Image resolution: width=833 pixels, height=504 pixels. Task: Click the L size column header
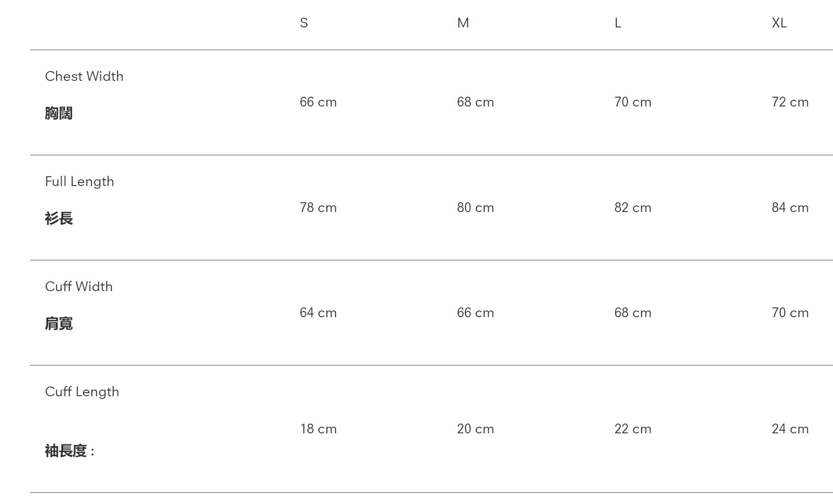618,23
